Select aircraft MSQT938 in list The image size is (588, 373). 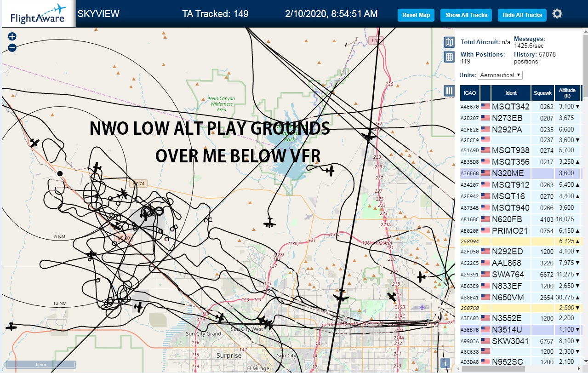[520, 150]
